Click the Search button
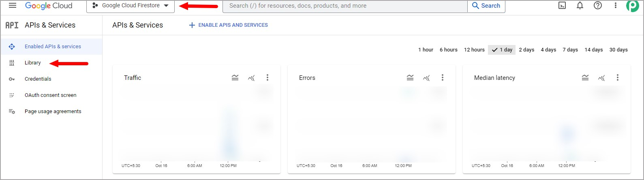The width and height of the screenshot is (644, 180). 486,6
